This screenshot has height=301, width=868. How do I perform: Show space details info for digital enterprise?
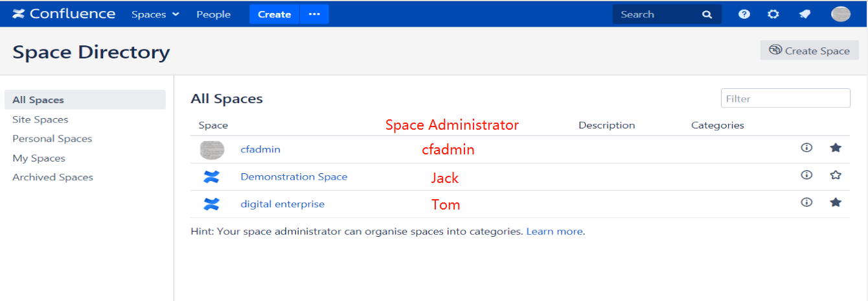[x=806, y=202]
